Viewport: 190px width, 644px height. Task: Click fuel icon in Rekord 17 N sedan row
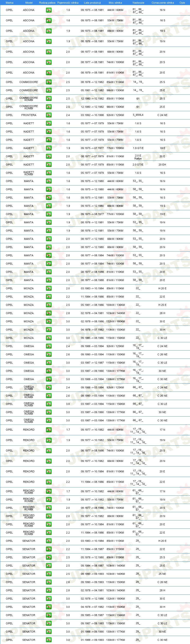49,430
